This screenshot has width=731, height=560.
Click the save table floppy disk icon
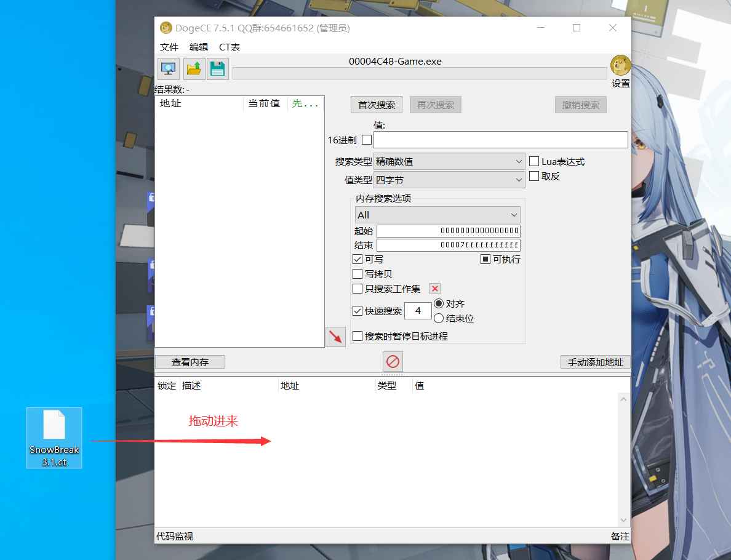218,68
